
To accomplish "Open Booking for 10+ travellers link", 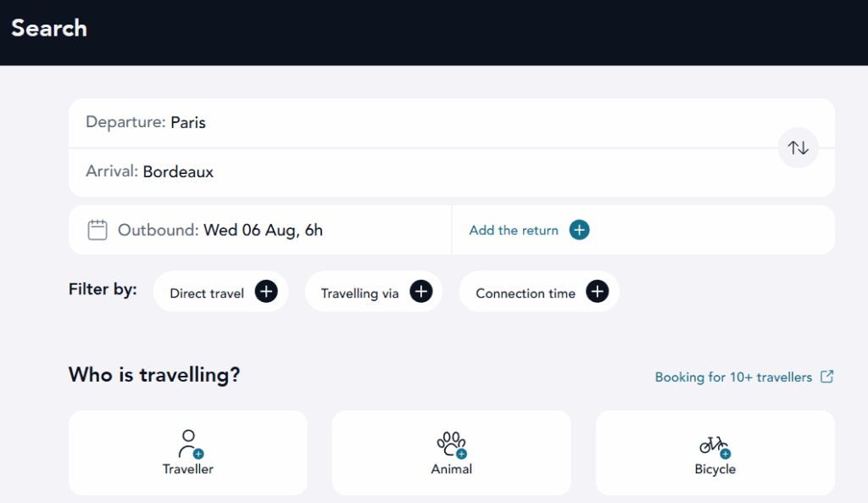I will (733, 377).
